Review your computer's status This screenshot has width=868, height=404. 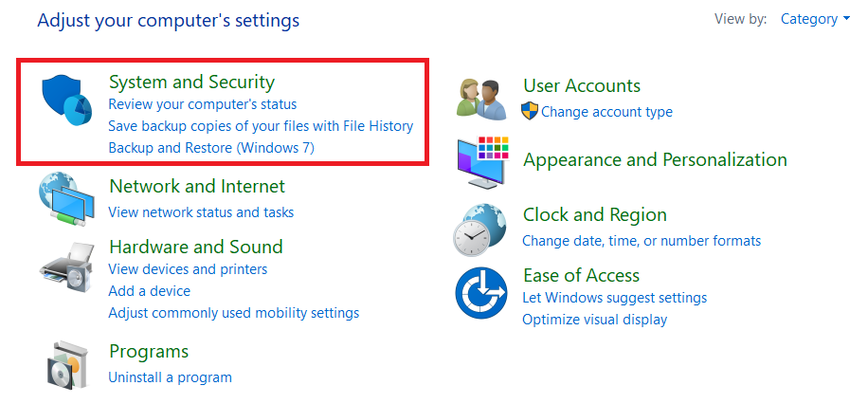tap(202, 104)
